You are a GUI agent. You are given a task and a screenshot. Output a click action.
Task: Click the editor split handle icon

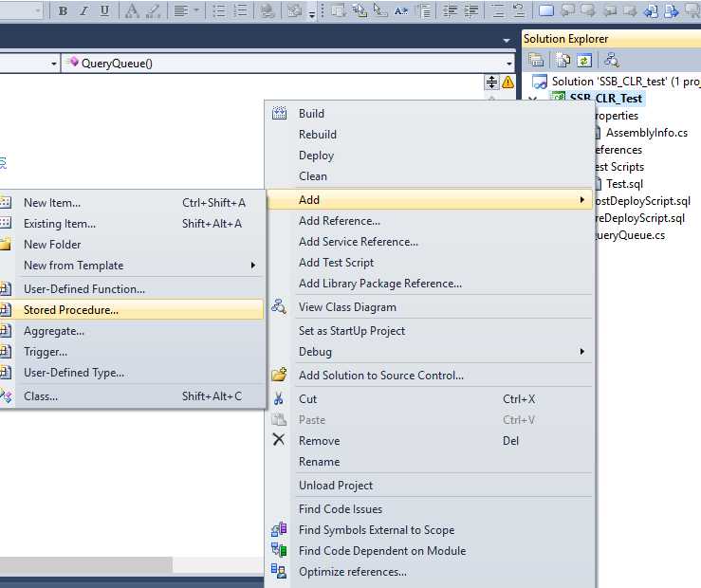coord(491,82)
